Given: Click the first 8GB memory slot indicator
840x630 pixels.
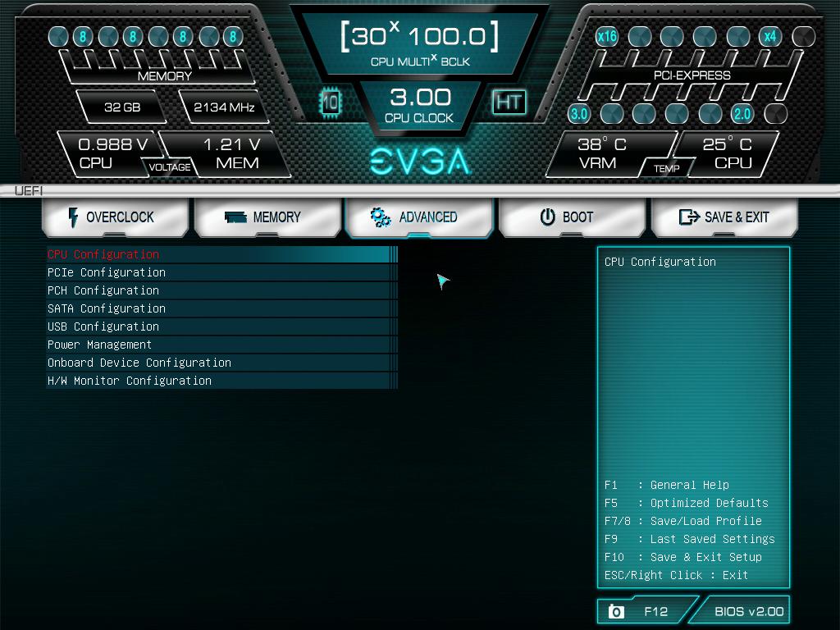Looking at the screenshot, I should click(x=82, y=36).
